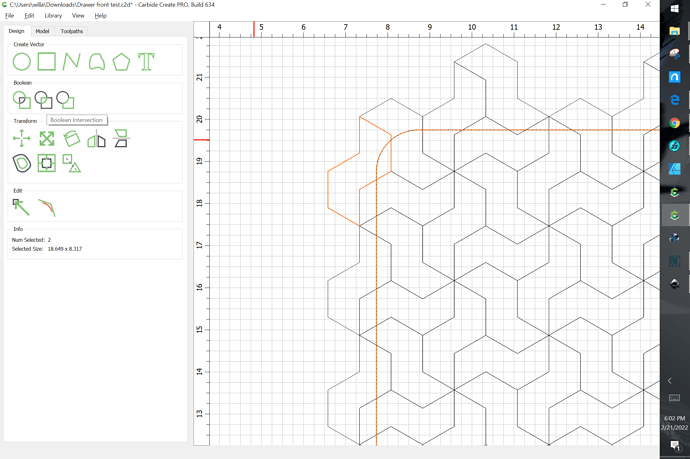Apply Boolean Union to selection
This screenshot has height=459, width=690.
pos(22,100)
